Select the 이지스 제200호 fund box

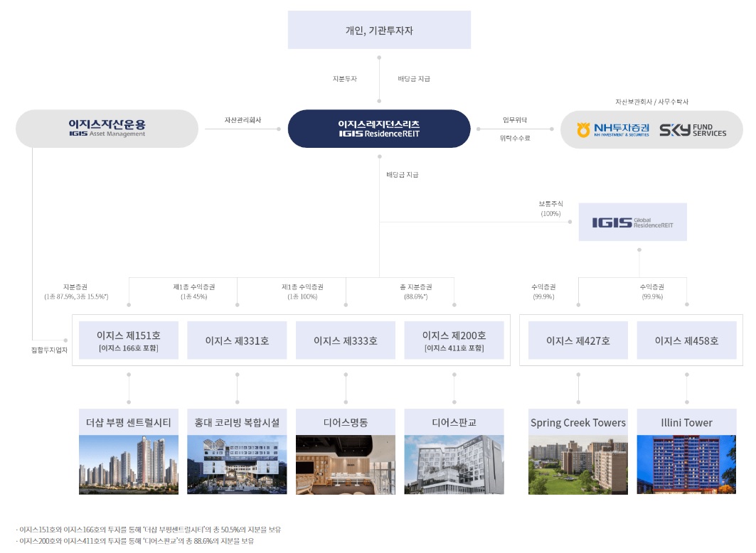tap(454, 340)
